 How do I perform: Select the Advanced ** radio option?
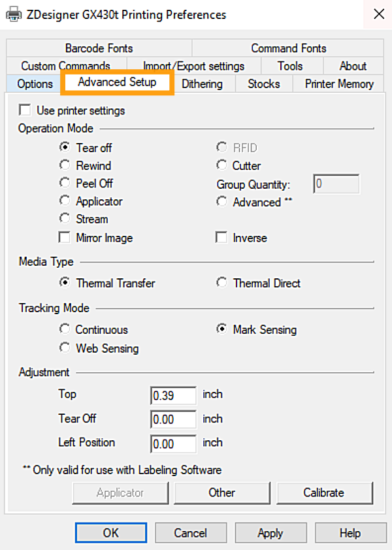tap(221, 201)
